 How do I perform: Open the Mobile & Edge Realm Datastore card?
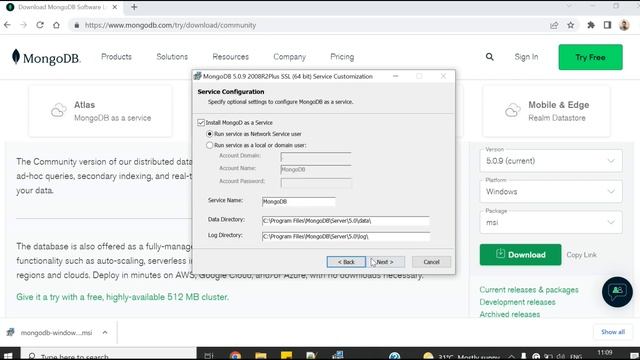tap(546, 111)
